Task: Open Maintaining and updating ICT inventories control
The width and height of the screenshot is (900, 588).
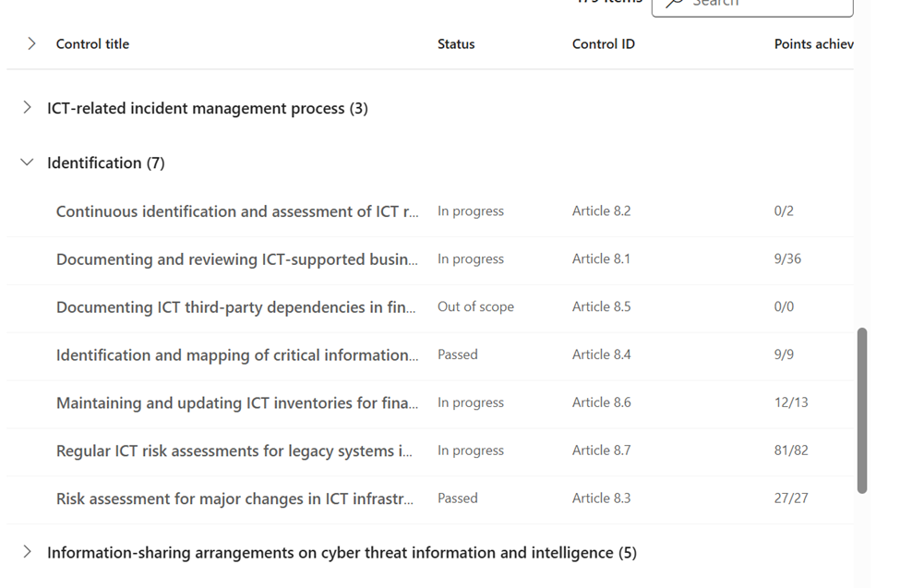Action: pyautogui.click(x=236, y=403)
